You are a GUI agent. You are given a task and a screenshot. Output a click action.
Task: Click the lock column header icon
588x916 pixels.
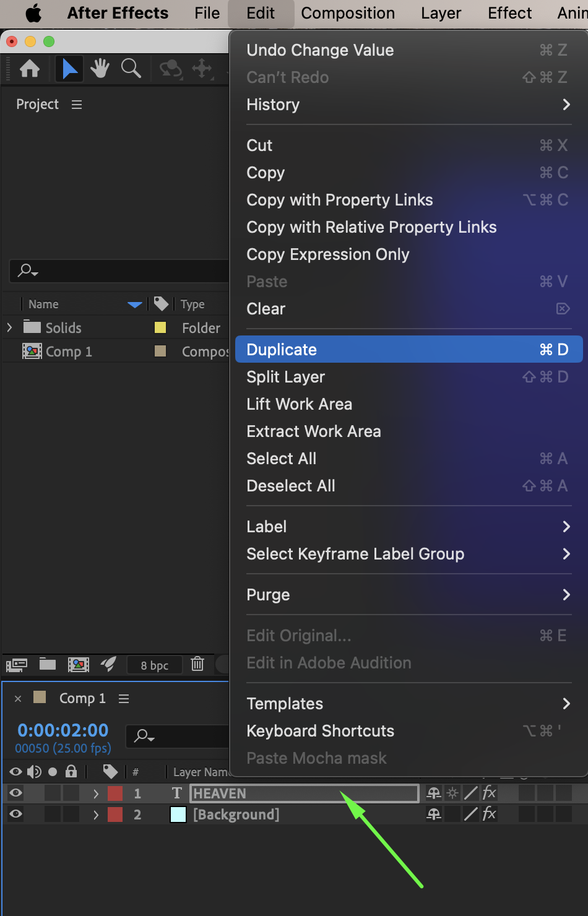pos(71,771)
